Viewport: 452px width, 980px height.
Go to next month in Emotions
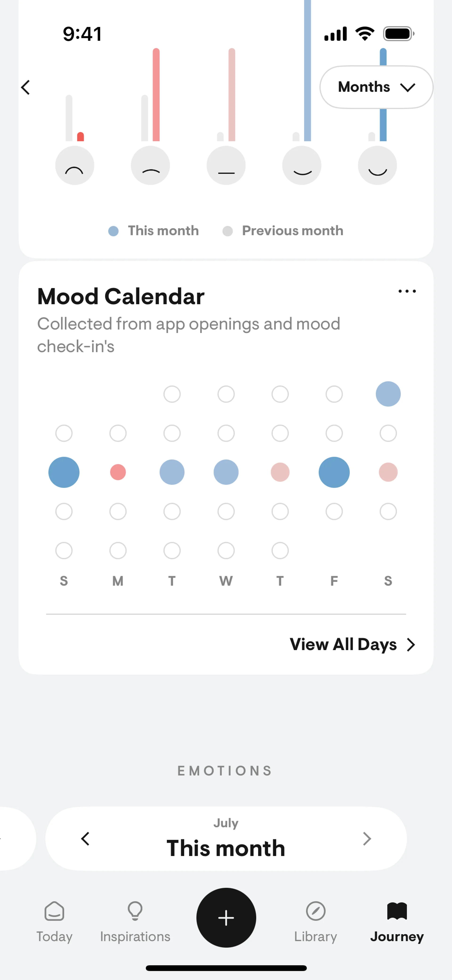pyautogui.click(x=366, y=838)
